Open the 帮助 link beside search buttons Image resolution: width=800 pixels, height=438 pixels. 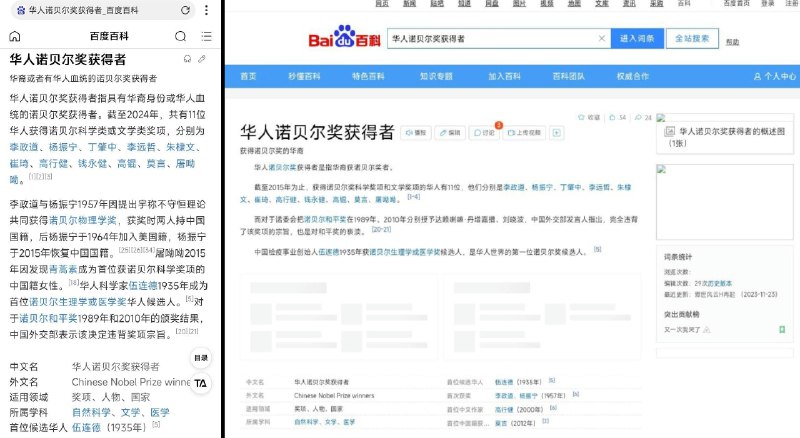(x=732, y=42)
